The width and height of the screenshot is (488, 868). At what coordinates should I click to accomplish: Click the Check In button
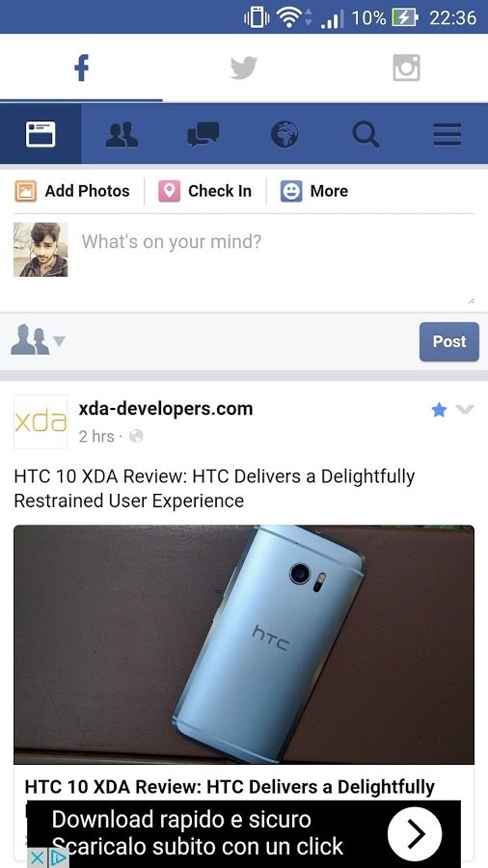click(204, 191)
